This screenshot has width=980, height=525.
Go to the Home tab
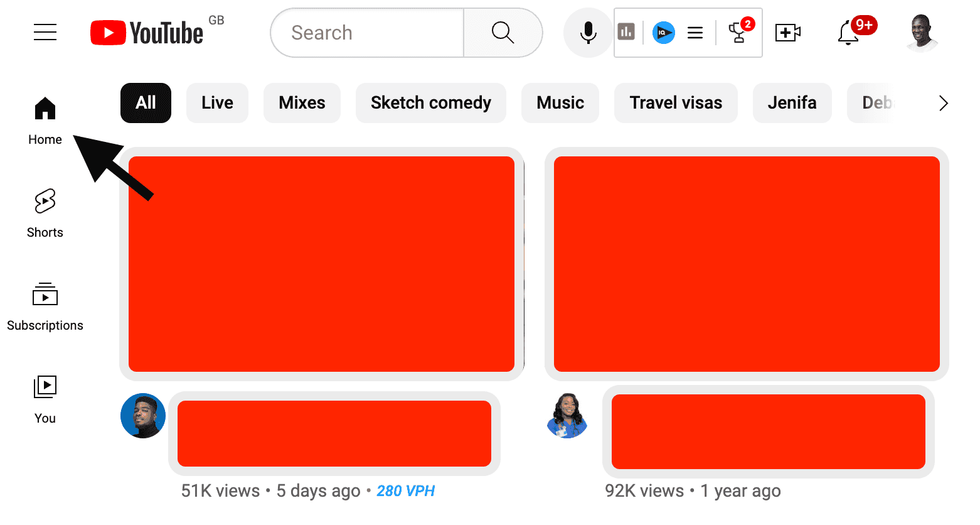pos(45,119)
